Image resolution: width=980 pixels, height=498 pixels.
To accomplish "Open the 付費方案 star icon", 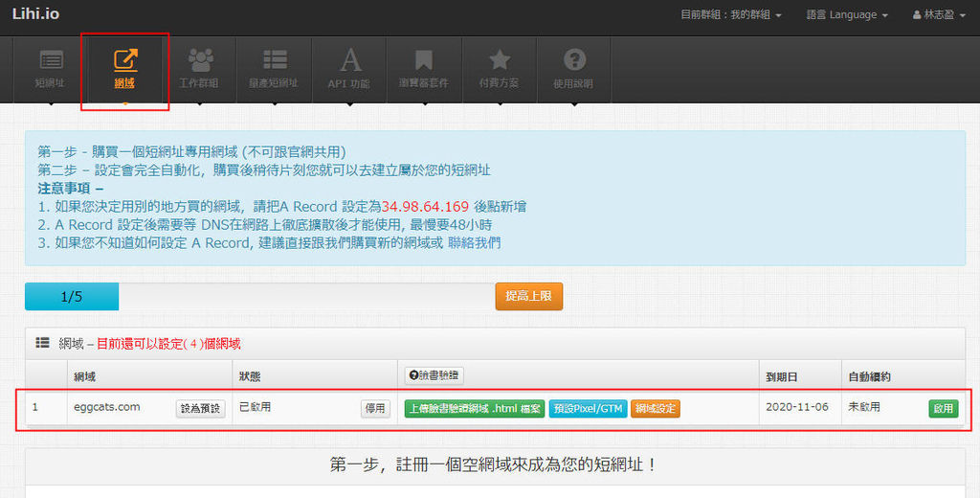I will [500, 60].
